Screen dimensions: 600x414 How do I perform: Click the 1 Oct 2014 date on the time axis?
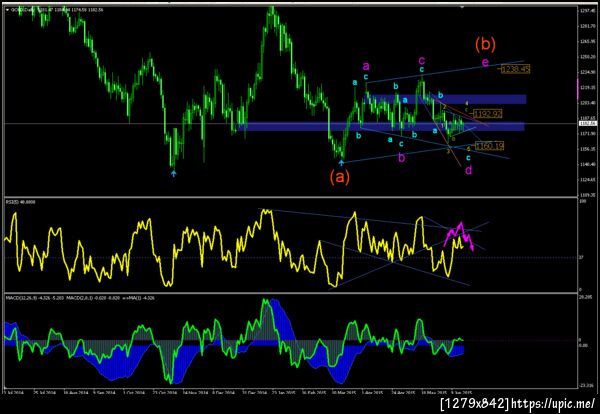point(136,393)
